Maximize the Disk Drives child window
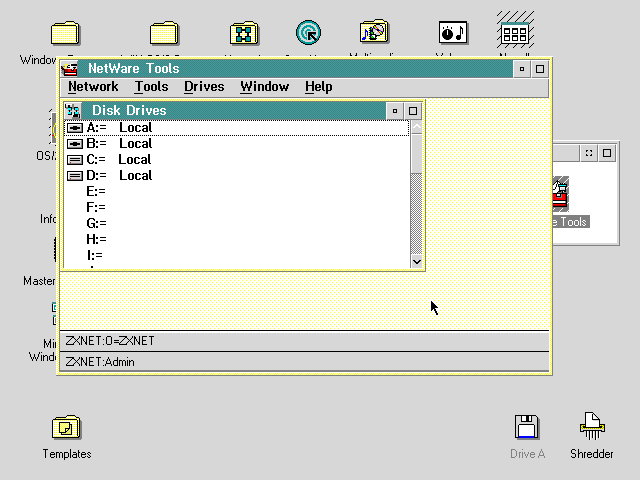The image size is (640, 480). click(413, 111)
